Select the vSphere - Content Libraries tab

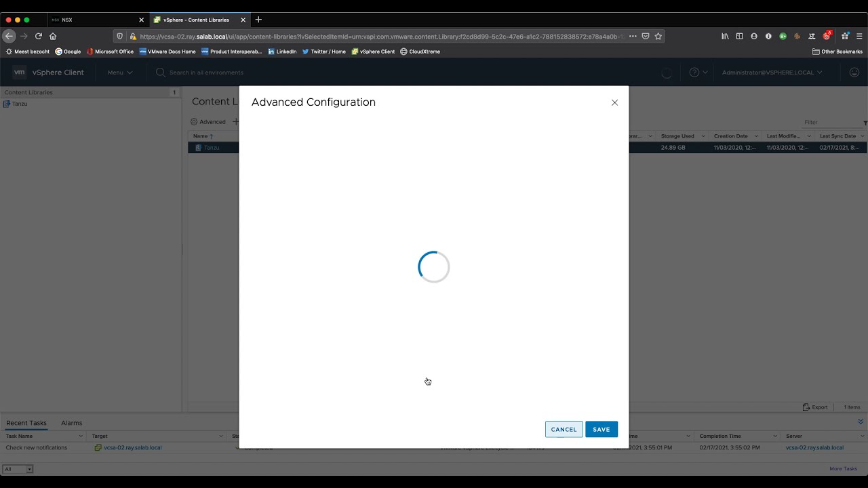click(x=200, y=20)
